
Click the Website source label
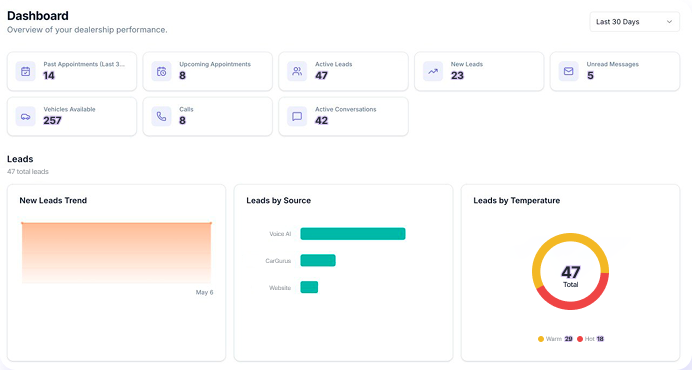pos(280,288)
